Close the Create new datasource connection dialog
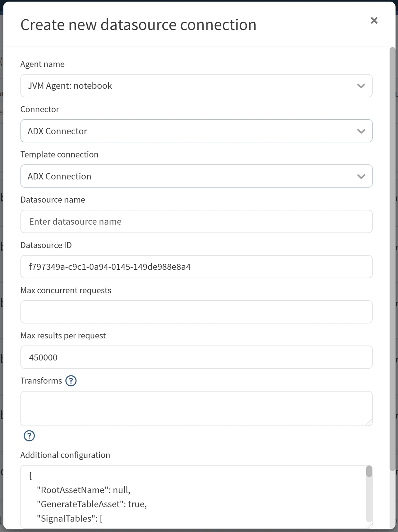The height and width of the screenshot is (532, 398). [x=374, y=21]
